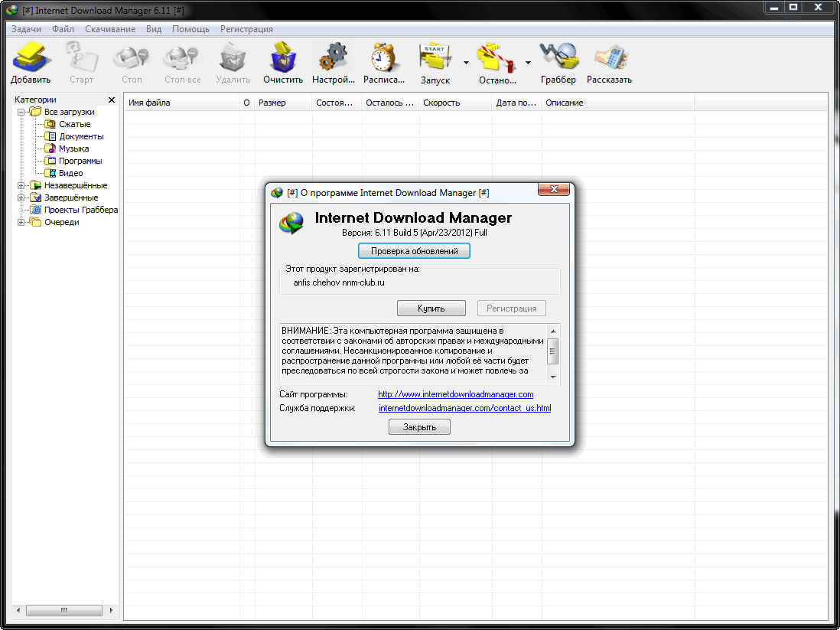Screen dimensions: 840x630
Task: Click the Проверка обновлений button
Action: [414, 251]
